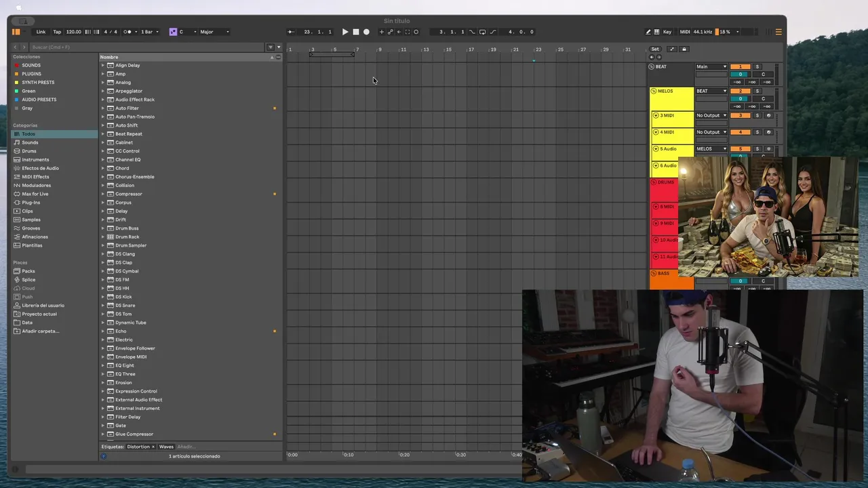Click the far-right orange view toggle icon
This screenshot has height=488, width=868.
(778, 32)
